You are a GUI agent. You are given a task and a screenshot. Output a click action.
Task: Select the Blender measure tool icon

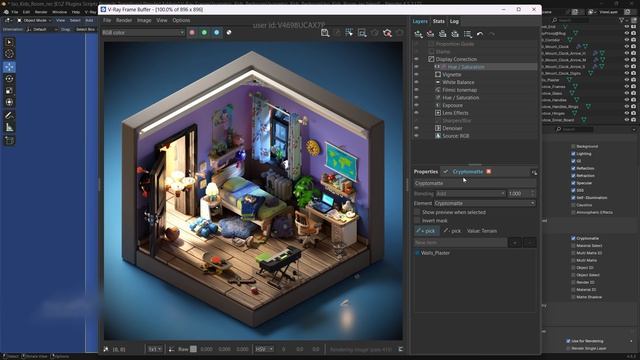pyautogui.click(x=9, y=128)
